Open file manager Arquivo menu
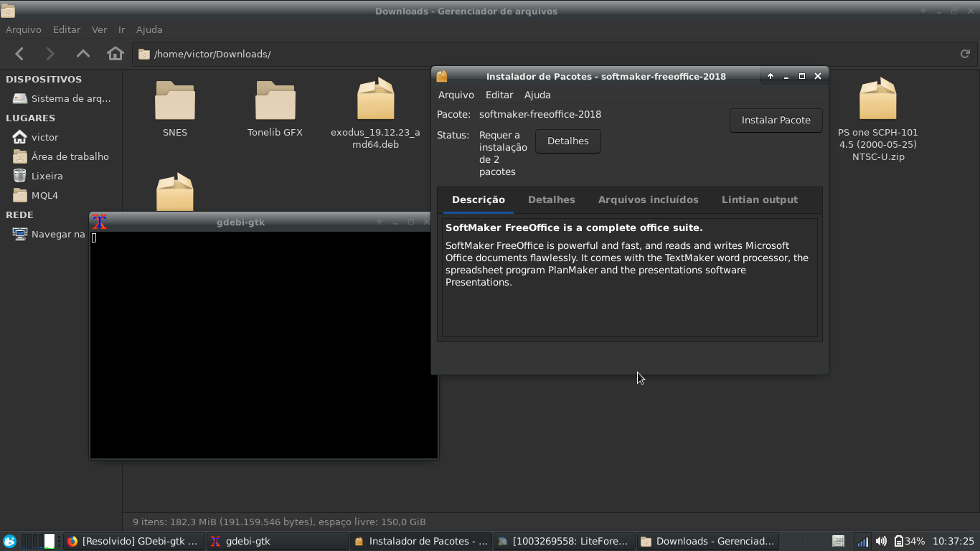This screenshot has width=980, height=551. click(x=24, y=29)
